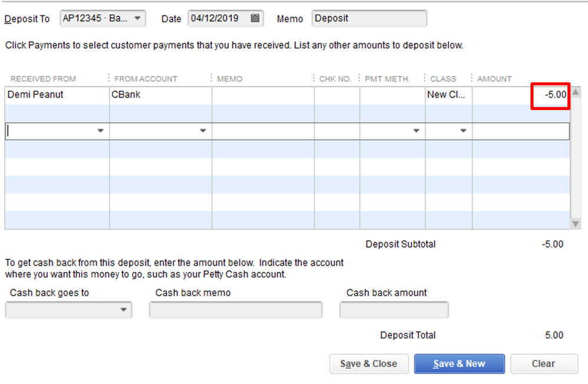The image size is (588, 384).
Task: Open Class dropdown in active row
Action: click(463, 131)
